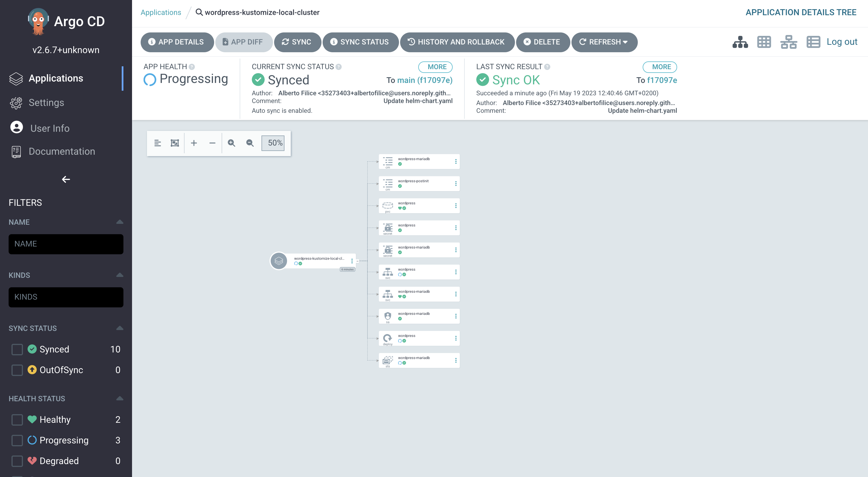
Task: Open menu of wordpress-mariadb cm node
Action: click(456, 161)
